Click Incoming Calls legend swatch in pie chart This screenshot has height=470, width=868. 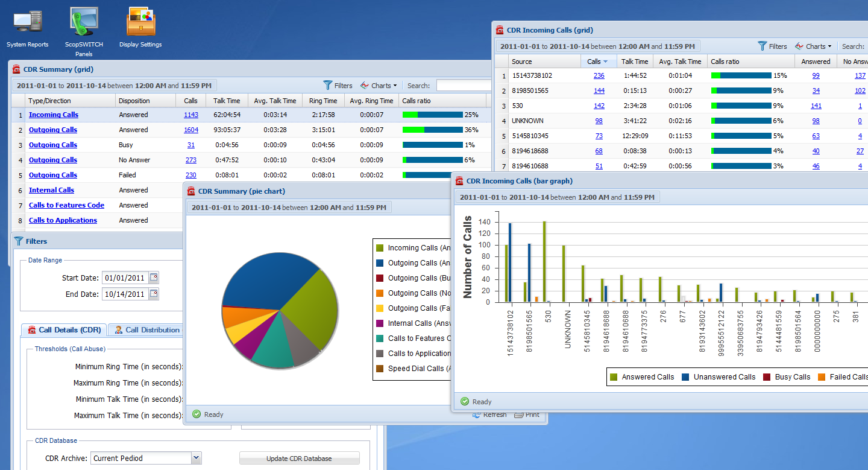coord(380,248)
